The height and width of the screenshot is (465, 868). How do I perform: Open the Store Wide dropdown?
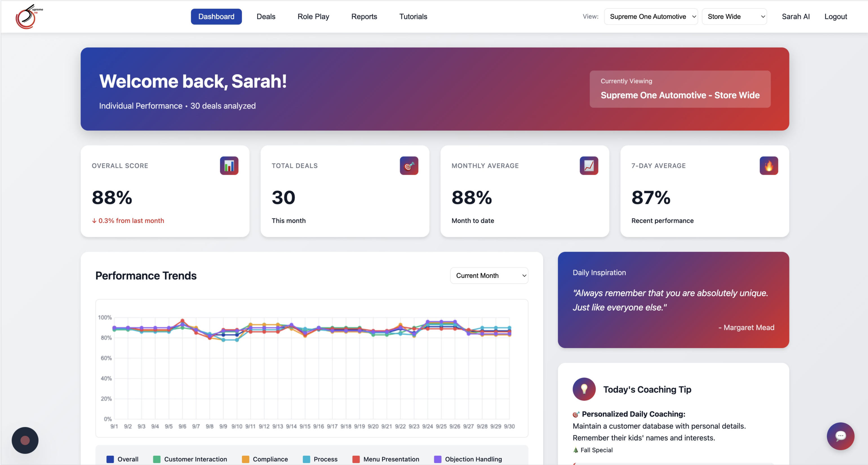click(734, 16)
